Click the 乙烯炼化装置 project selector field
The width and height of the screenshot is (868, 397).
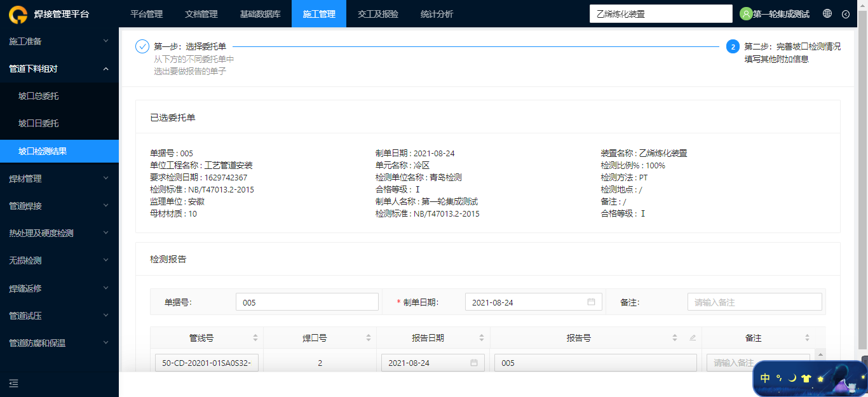pyautogui.click(x=661, y=13)
